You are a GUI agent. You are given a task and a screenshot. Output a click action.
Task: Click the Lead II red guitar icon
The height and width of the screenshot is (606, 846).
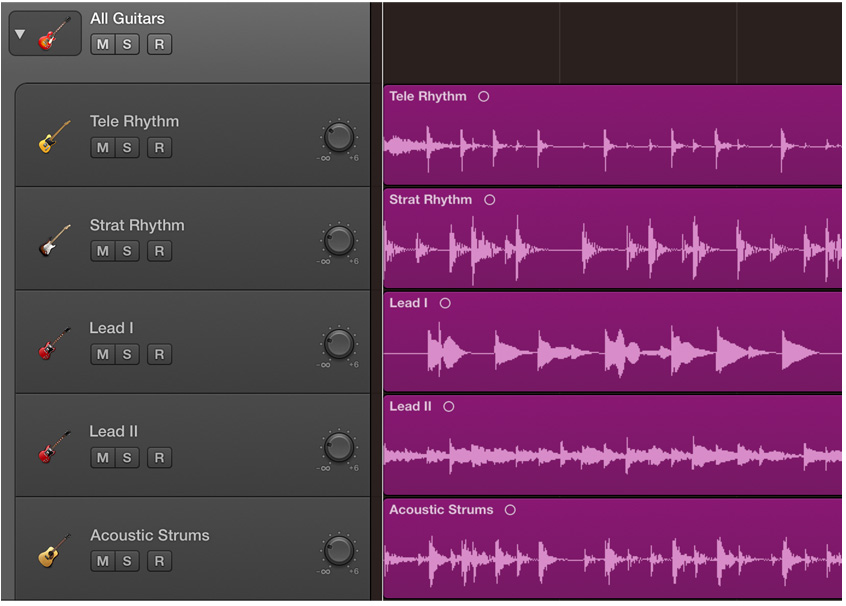coord(54,447)
